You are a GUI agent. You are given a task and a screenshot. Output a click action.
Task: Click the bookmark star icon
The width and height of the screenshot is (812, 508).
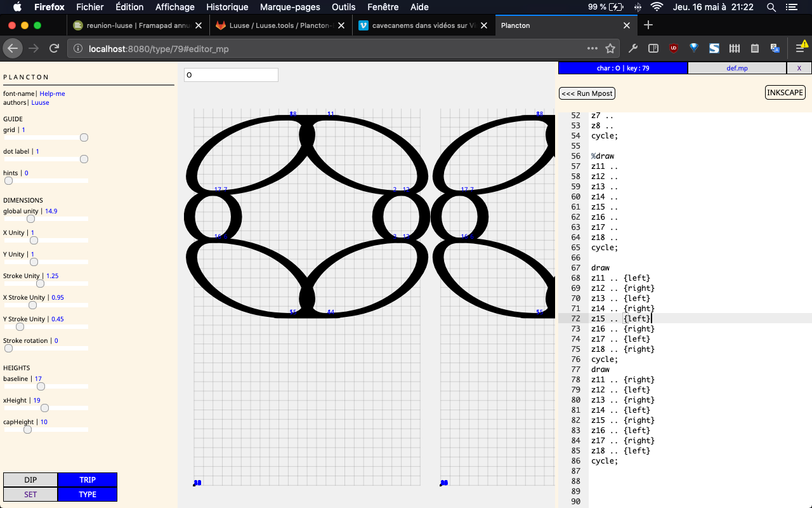click(610, 48)
